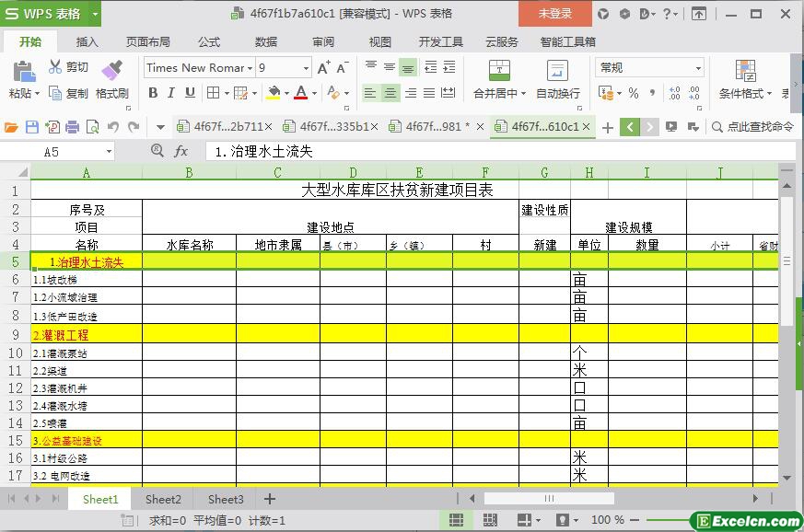804x532 pixels.
Task: Click the 未登录 login button
Action: [554, 13]
